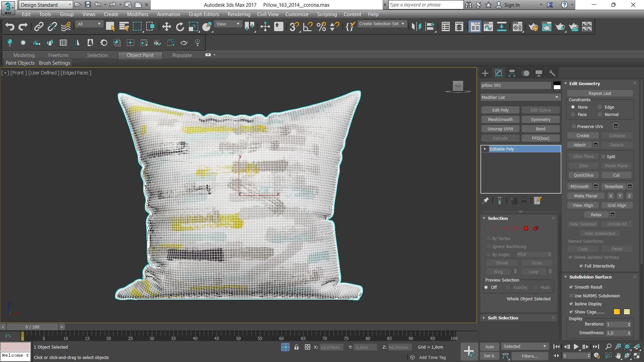The image size is (644, 362).
Task: Open Select by Name dialog
Action: pyautogui.click(x=124, y=27)
